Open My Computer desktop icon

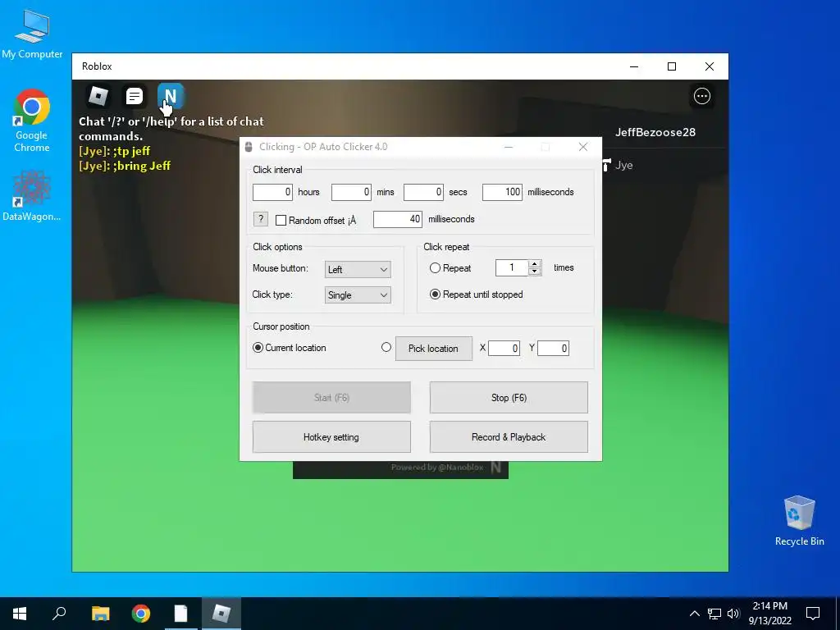click(x=32, y=34)
